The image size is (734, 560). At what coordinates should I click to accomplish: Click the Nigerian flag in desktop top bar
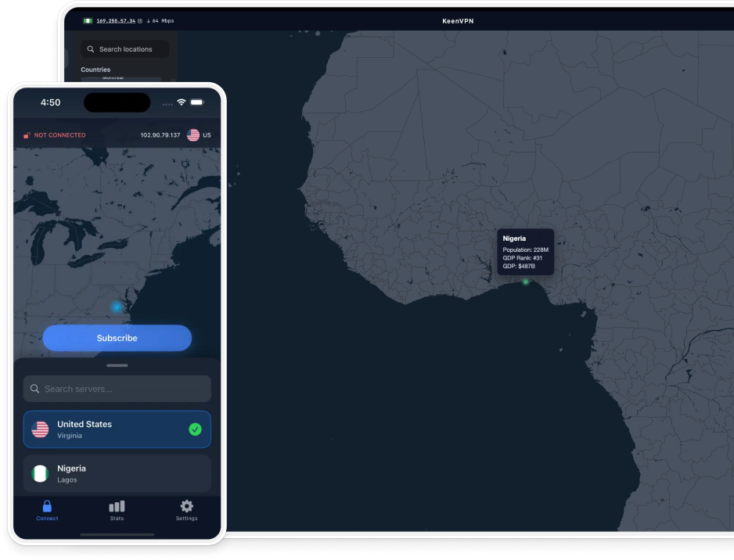[x=88, y=20]
